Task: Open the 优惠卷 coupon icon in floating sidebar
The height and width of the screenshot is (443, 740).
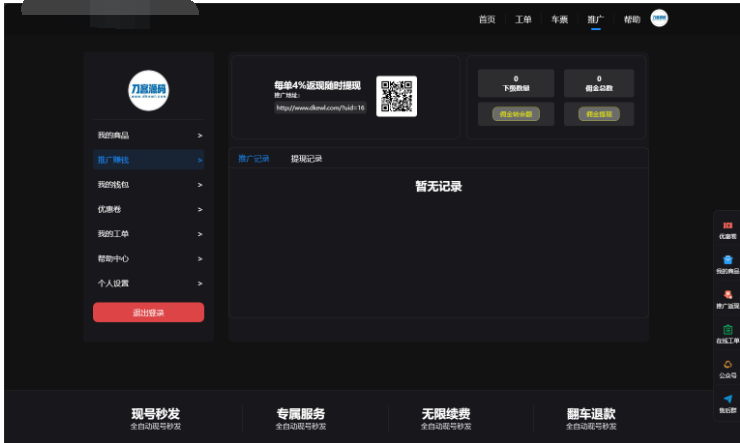Action: pyautogui.click(x=727, y=226)
